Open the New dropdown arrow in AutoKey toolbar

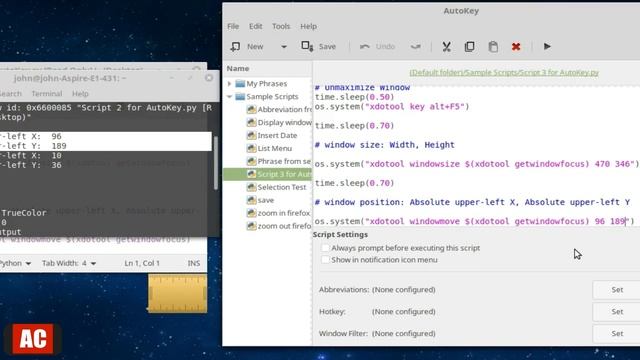284,47
